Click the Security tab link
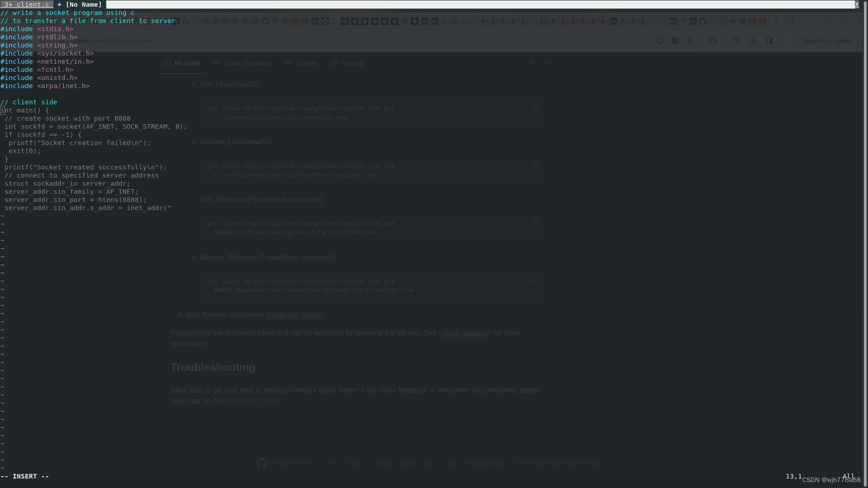This screenshot has width=868, height=488. (352, 63)
